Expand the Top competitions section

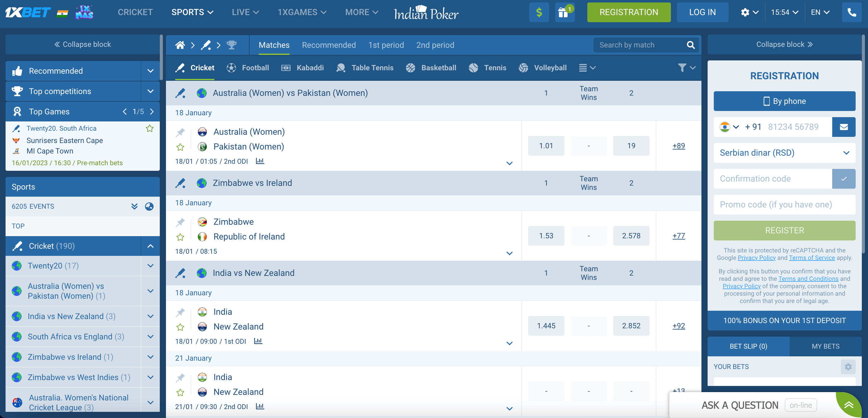(150, 91)
